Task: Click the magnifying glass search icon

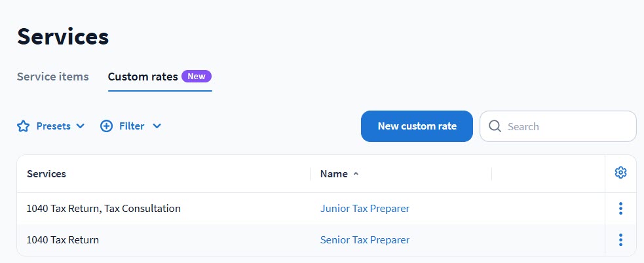Action: 495,126
